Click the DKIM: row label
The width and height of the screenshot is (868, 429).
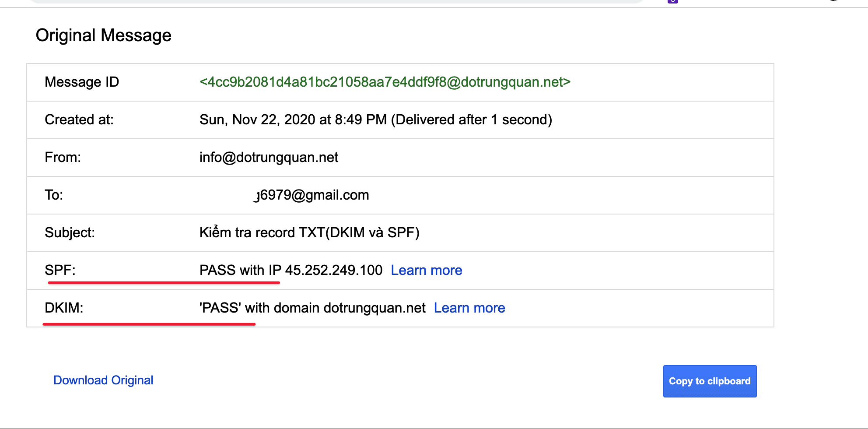(64, 308)
